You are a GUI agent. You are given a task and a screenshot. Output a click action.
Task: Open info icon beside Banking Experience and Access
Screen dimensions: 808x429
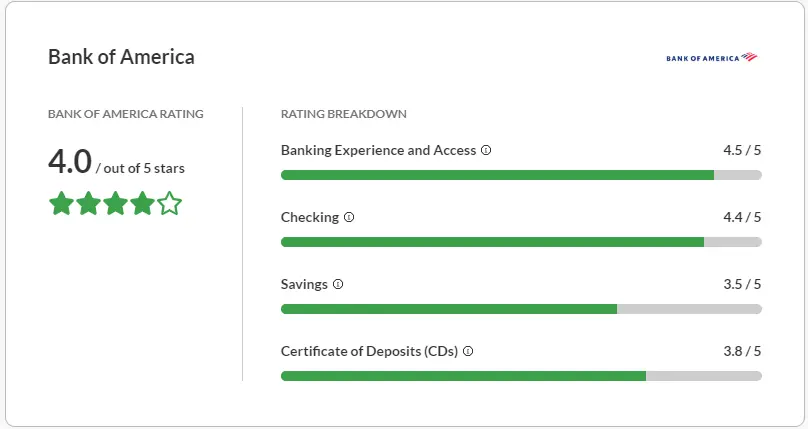pyautogui.click(x=486, y=150)
